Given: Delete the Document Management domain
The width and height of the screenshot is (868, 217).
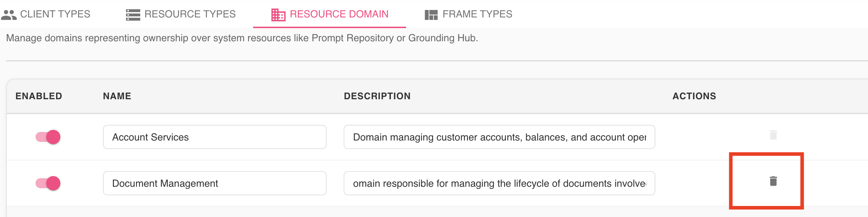Looking at the screenshot, I should coord(773,181).
